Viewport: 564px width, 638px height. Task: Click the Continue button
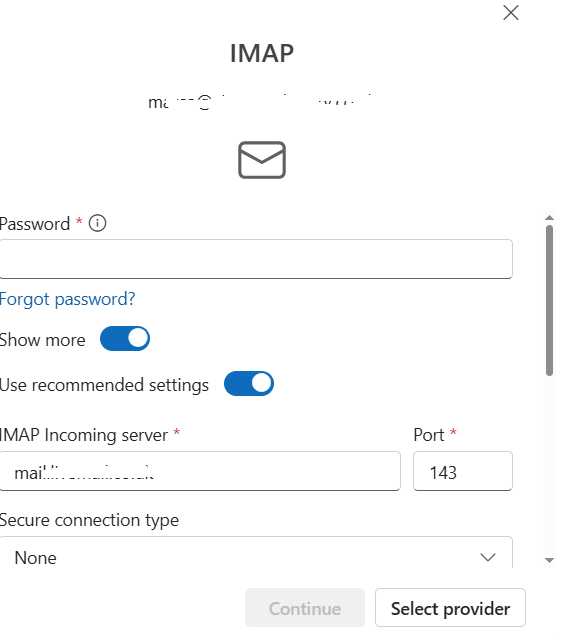point(305,608)
